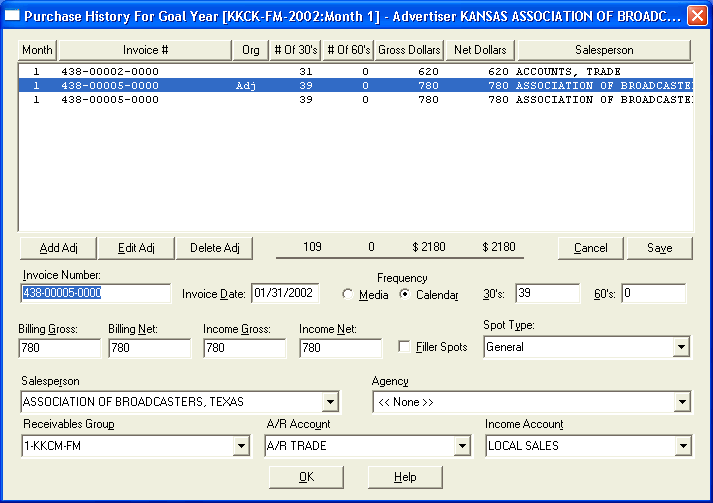Click the # Of 60's column header
This screenshot has width=713, height=503.
click(x=348, y=50)
